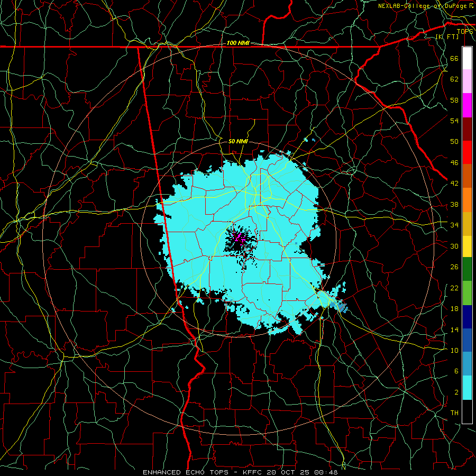476x476 pixels.
Task: Click the '50 NMI' range ring label
Action: [x=238, y=141]
